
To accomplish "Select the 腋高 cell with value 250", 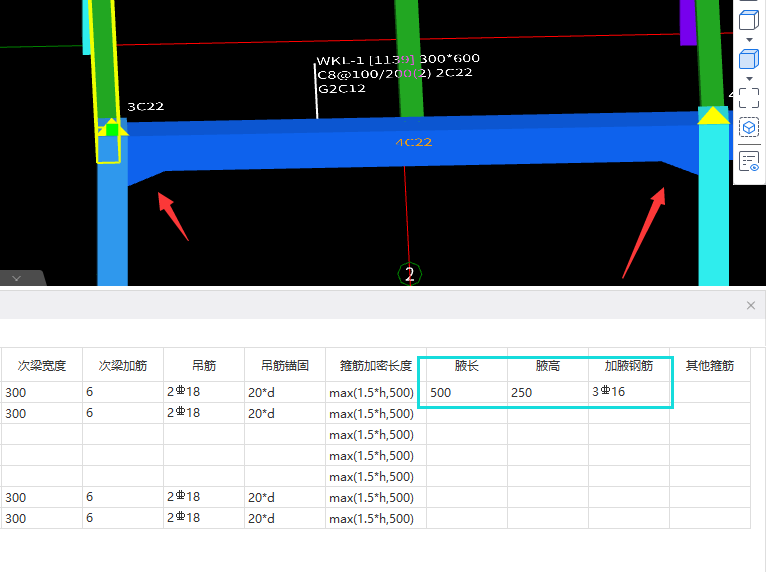I will (x=548, y=392).
